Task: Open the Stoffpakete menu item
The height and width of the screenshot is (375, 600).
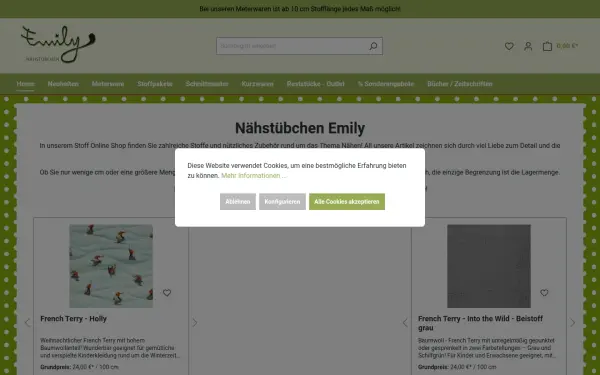Action: point(155,84)
